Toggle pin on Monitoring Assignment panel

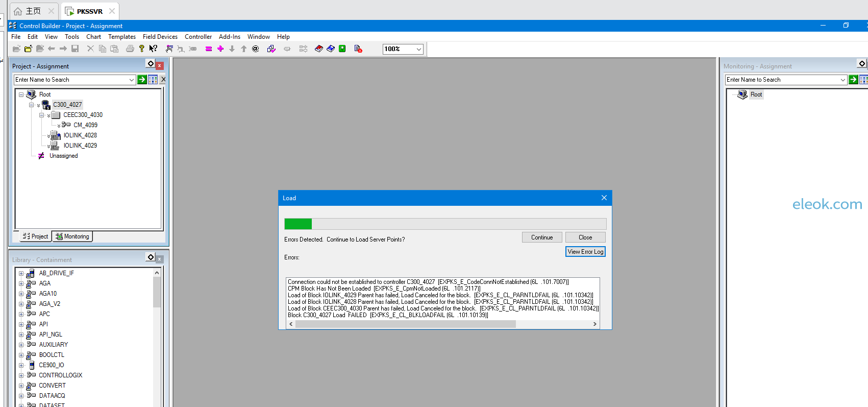862,64
